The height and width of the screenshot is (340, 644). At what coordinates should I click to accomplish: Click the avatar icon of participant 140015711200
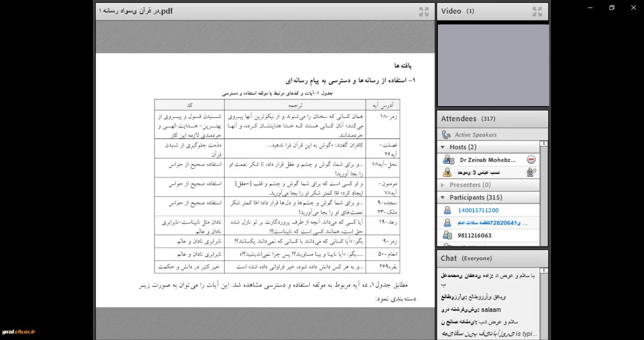447,210
